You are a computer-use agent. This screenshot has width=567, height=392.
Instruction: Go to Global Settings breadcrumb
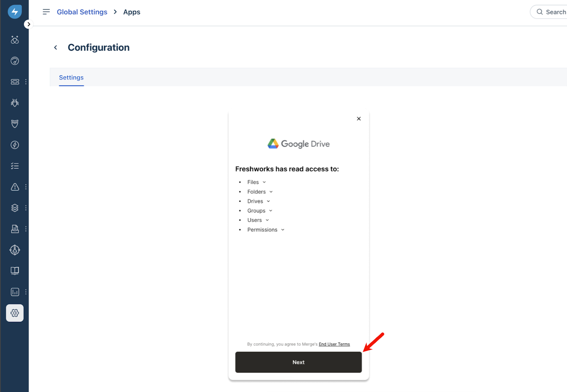tap(82, 12)
